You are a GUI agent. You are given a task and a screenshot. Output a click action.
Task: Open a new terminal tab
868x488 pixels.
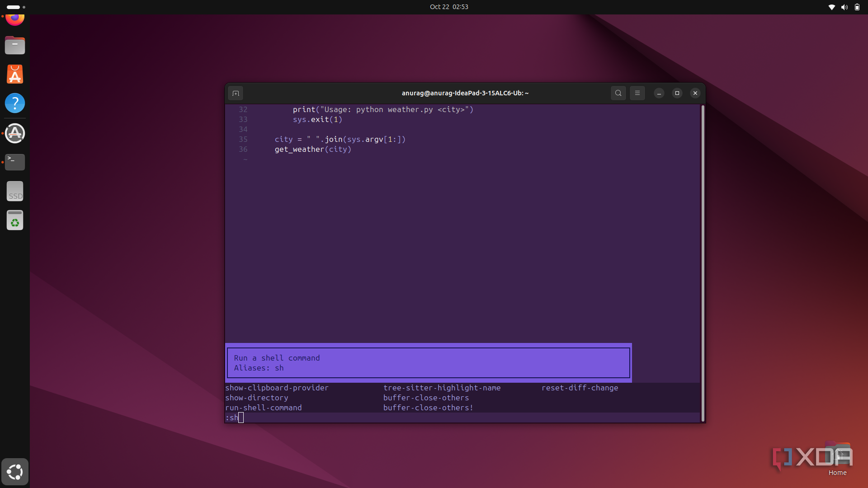click(236, 93)
